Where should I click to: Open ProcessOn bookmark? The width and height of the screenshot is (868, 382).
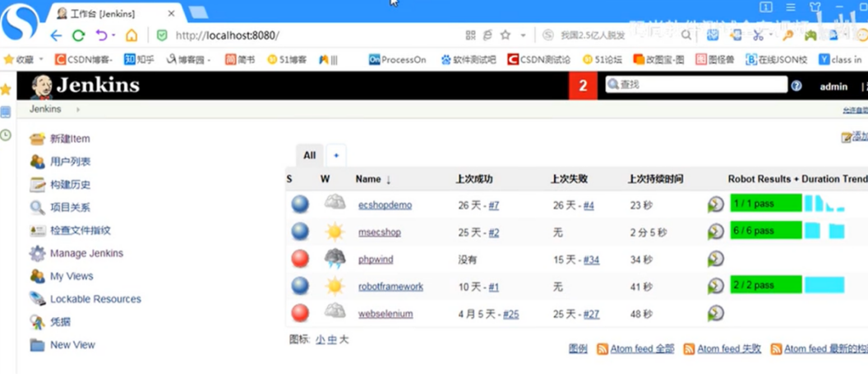tap(398, 60)
